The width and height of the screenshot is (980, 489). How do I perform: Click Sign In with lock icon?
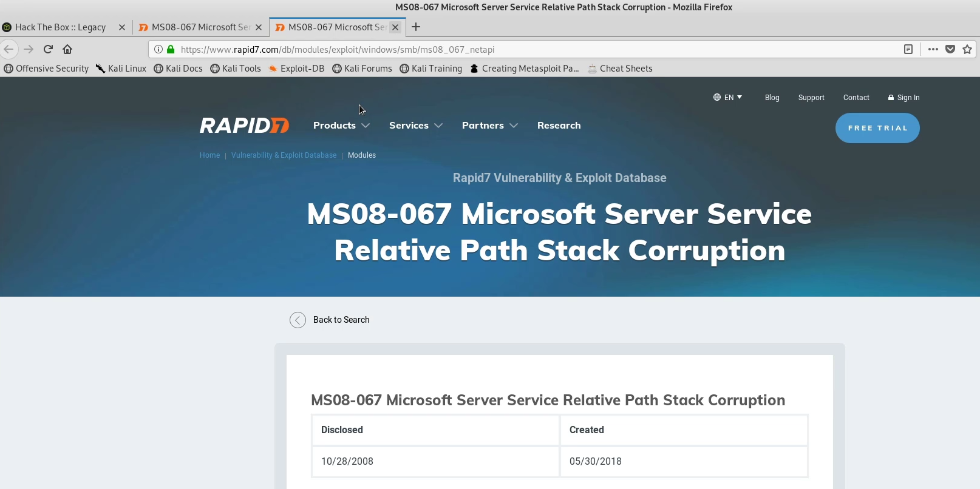point(903,98)
